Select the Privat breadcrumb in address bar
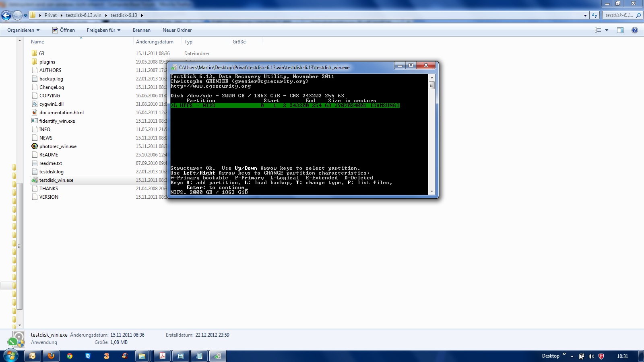 pos(51,15)
